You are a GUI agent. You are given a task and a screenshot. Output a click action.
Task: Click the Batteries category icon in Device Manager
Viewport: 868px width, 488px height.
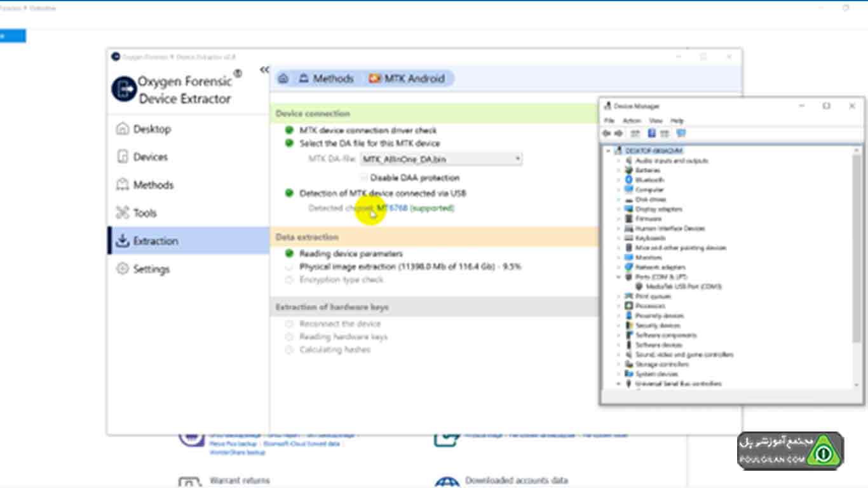coord(629,170)
